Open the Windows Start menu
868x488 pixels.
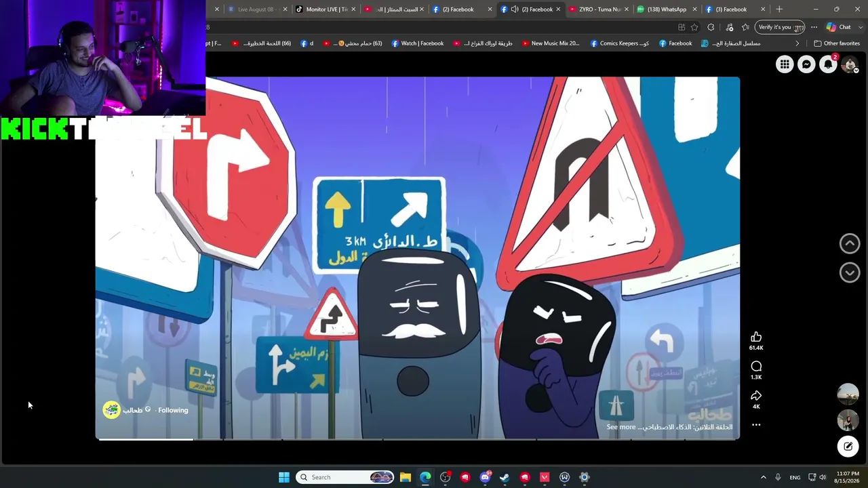(x=284, y=477)
